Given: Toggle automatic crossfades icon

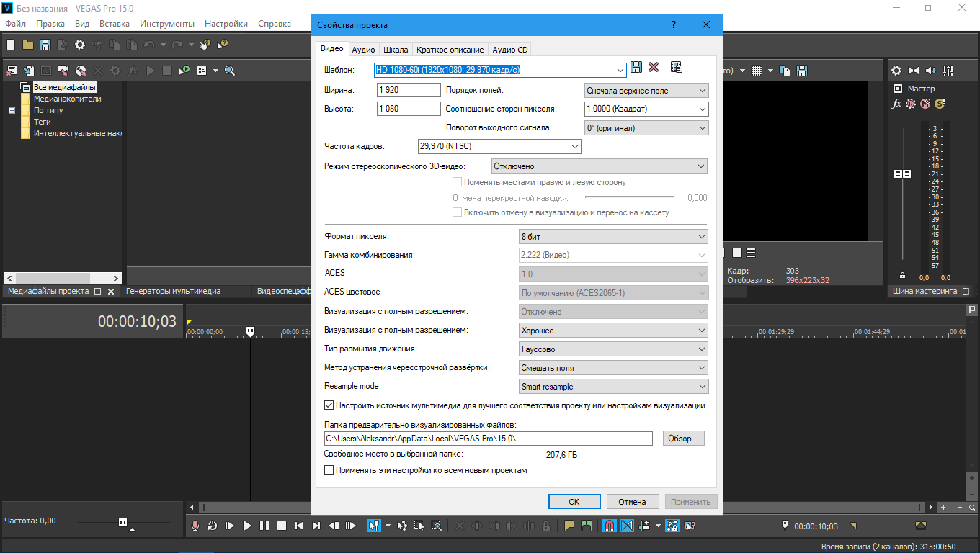Looking at the screenshot, I should coord(626,526).
